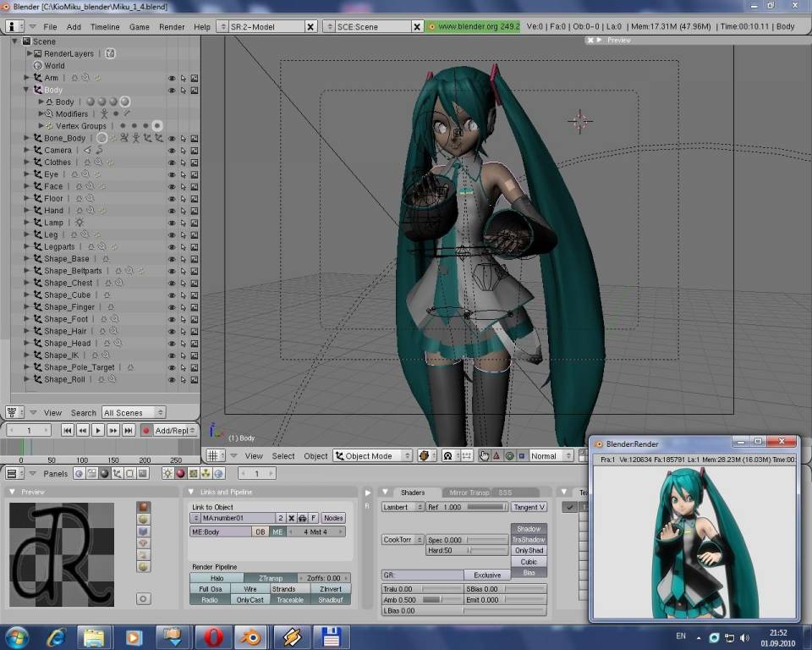Open the Render menu

172,27
